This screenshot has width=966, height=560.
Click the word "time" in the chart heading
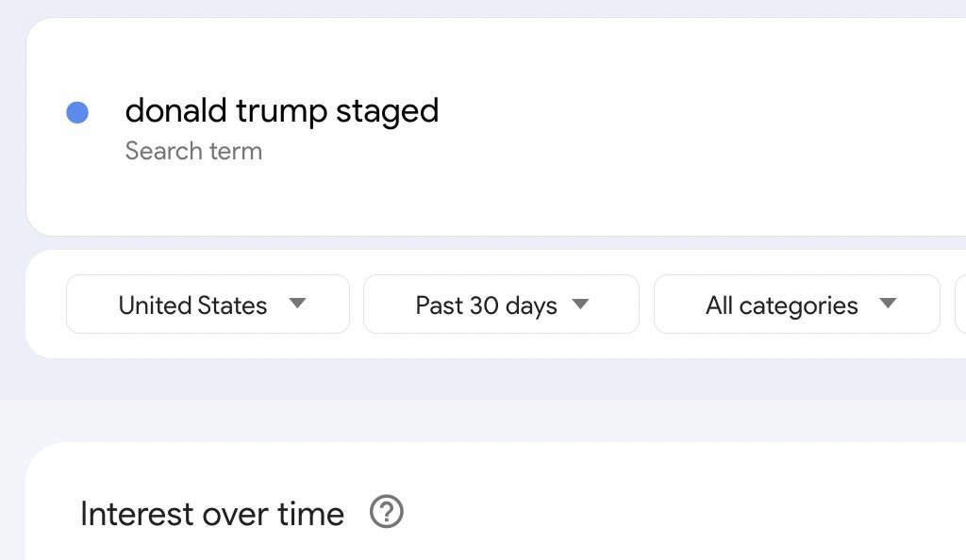[x=310, y=514]
